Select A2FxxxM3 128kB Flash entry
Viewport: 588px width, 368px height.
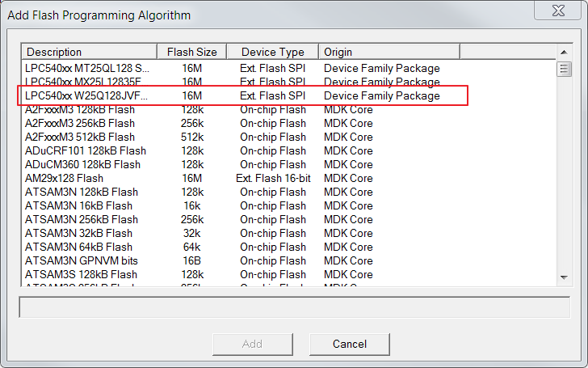289,110
